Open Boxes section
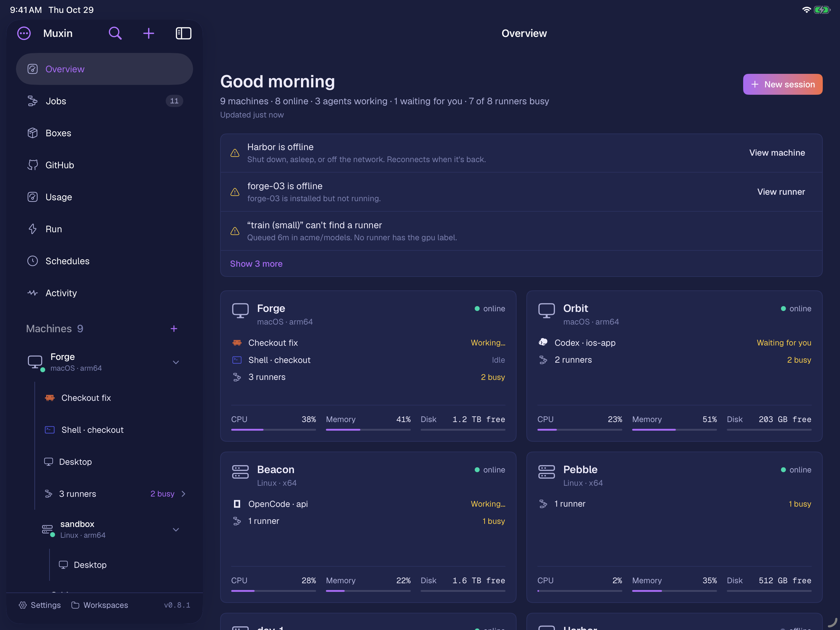 point(105,133)
